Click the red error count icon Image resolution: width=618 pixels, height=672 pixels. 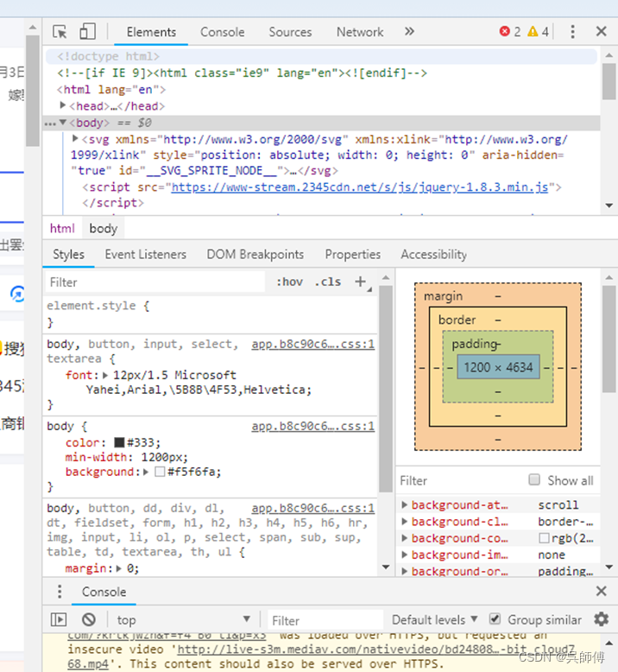(x=505, y=31)
